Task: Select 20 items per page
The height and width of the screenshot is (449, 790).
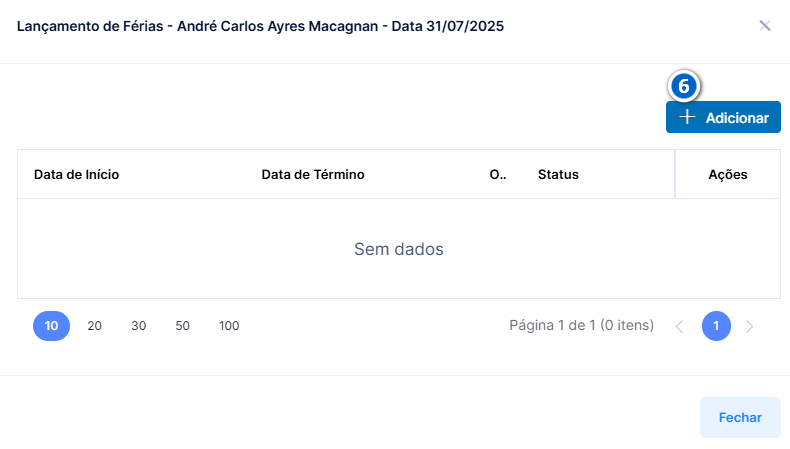Action: pyautogui.click(x=95, y=326)
